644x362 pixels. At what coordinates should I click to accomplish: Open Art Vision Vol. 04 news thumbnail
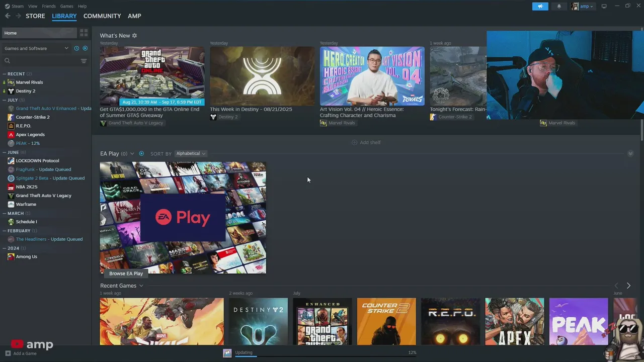point(372,76)
